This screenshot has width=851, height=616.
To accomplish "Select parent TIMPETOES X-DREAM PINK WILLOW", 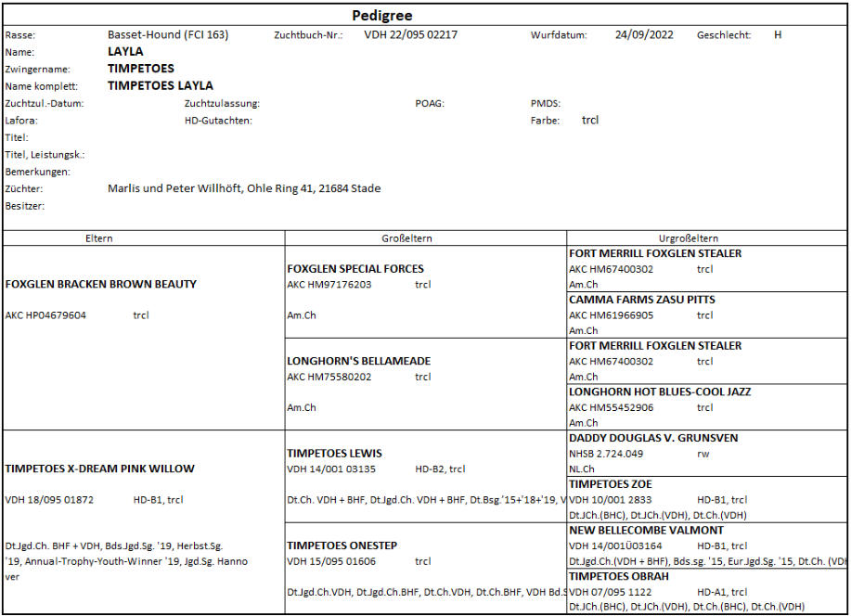I will pyautogui.click(x=100, y=468).
